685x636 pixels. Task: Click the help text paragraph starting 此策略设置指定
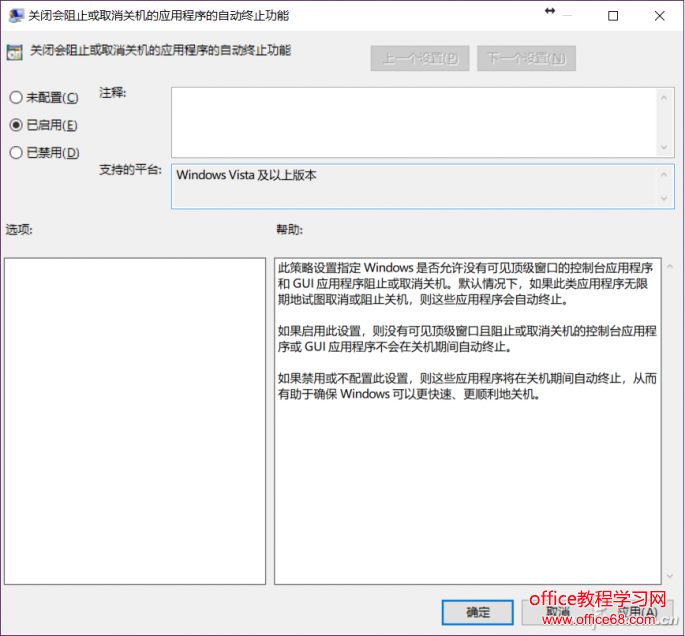tap(466, 283)
